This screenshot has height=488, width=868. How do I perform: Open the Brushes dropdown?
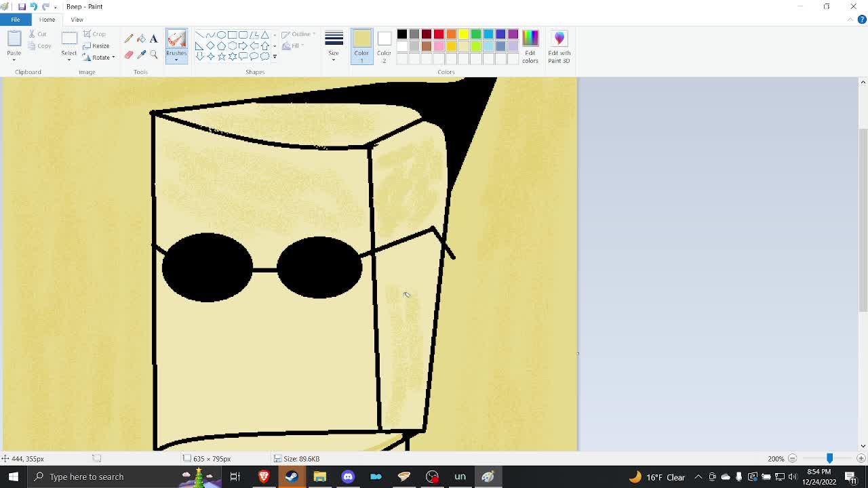point(176,60)
